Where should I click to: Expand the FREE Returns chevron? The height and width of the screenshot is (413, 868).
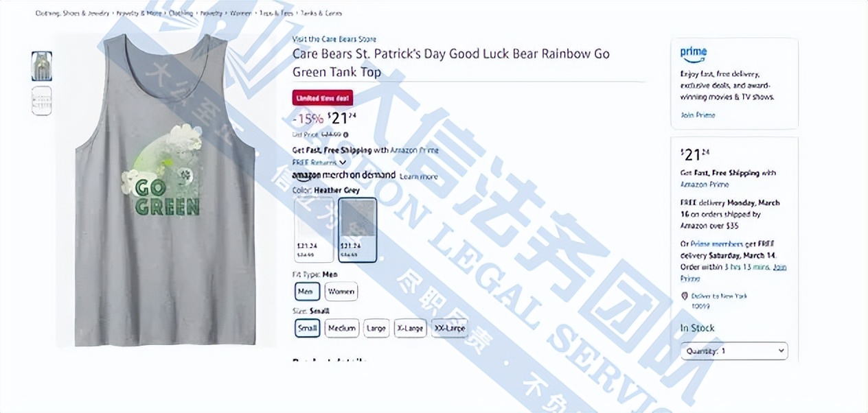pyautogui.click(x=343, y=163)
